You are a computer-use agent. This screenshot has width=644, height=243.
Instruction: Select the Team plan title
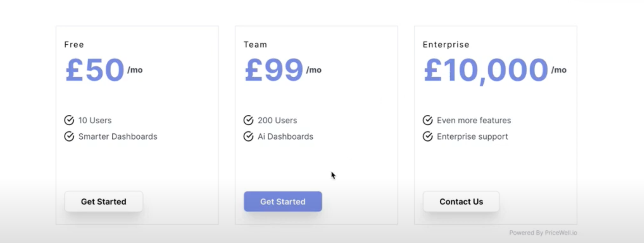[255, 44]
